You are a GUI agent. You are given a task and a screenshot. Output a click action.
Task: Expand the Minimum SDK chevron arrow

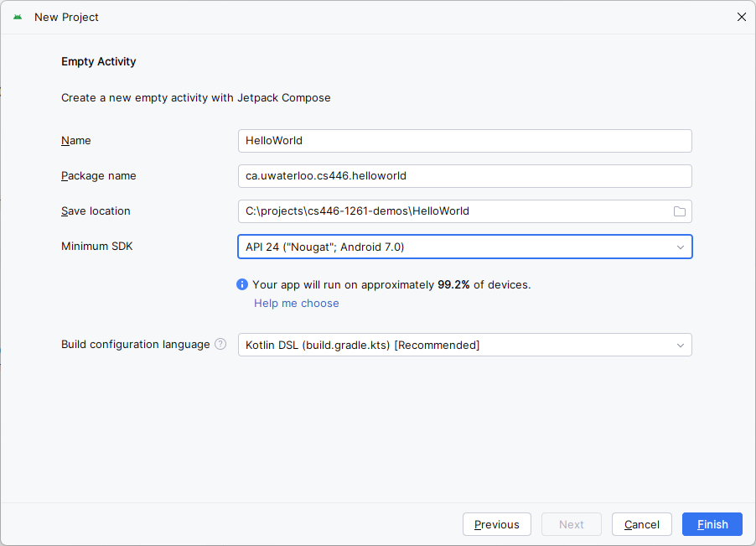[x=681, y=247]
